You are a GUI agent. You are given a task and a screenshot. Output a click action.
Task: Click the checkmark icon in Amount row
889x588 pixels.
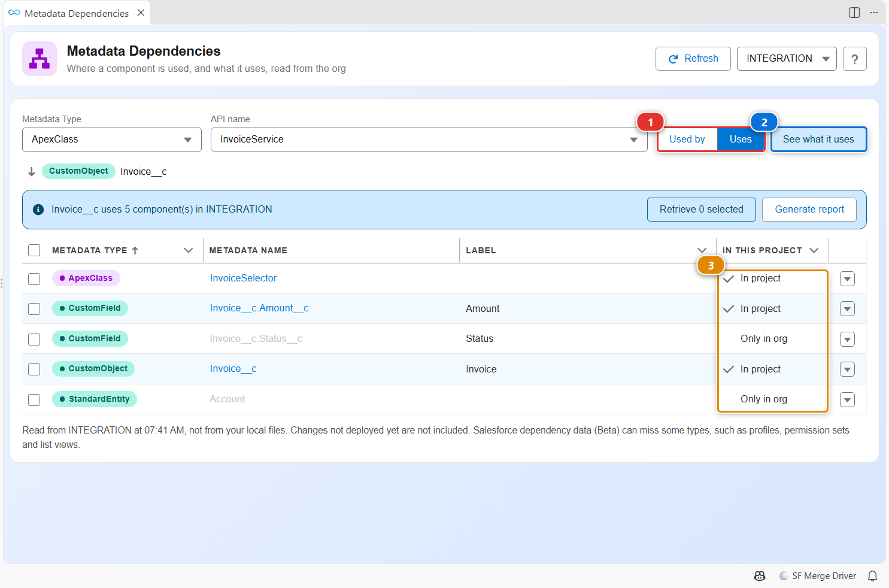(729, 309)
